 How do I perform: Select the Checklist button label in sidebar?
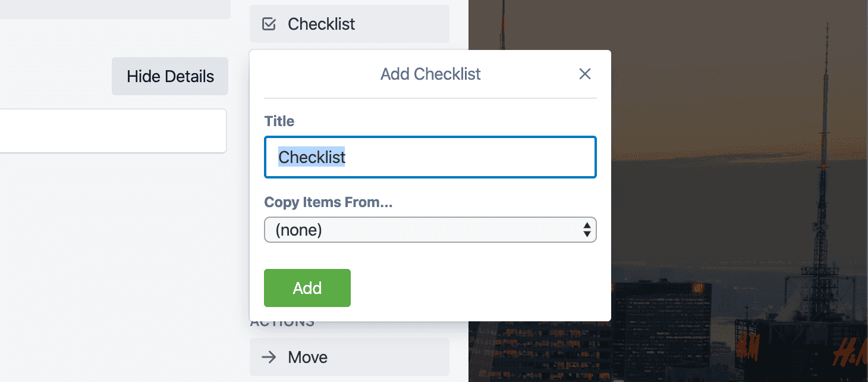(321, 24)
